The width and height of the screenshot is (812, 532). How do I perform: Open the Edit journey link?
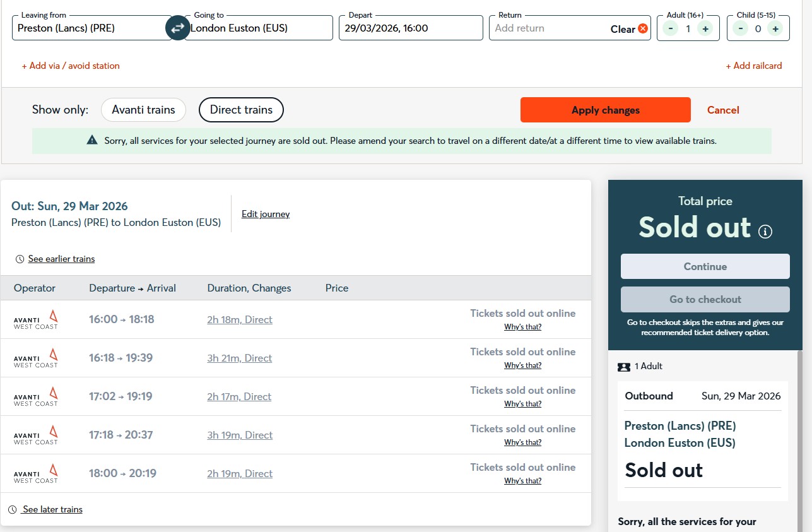pos(266,214)
